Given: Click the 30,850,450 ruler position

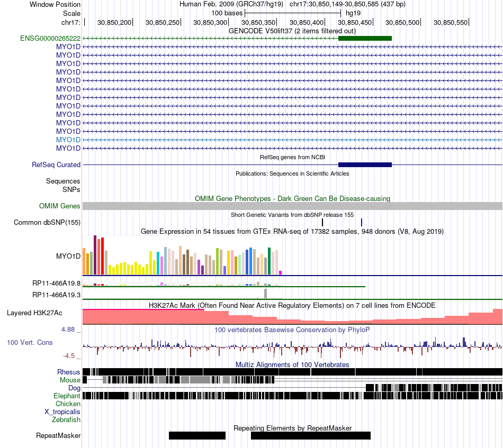Looking at the screenshot, I should tap(354, 22).
